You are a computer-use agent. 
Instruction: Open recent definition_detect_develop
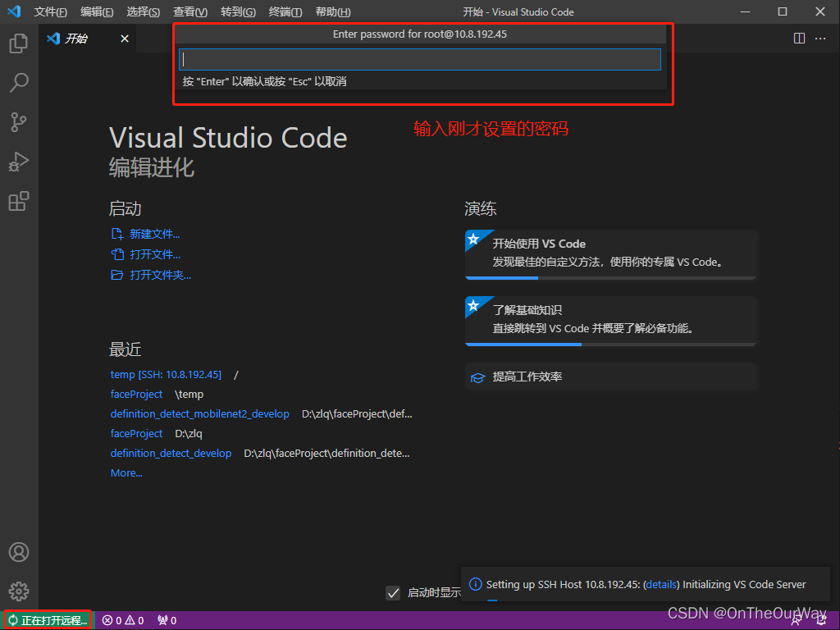[x=171, y=453]
